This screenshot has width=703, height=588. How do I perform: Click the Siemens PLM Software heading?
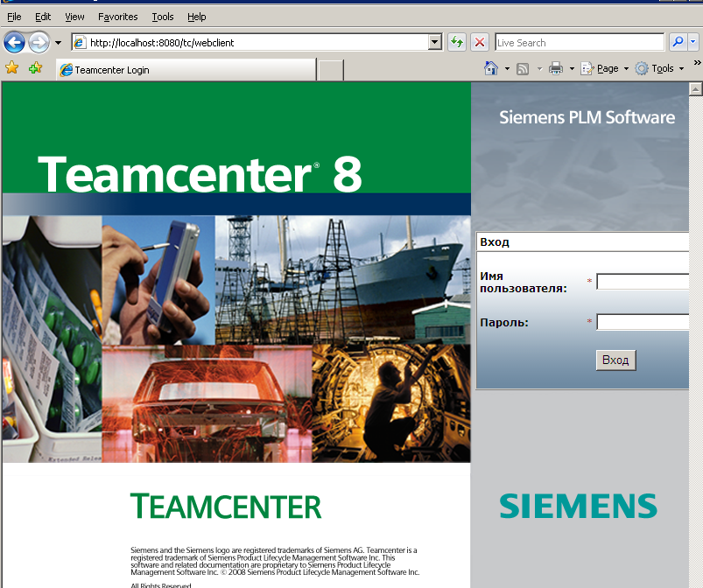587,117
